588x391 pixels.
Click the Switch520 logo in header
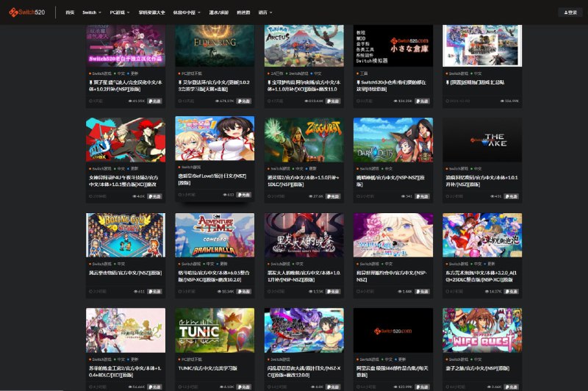click(29, 12)
